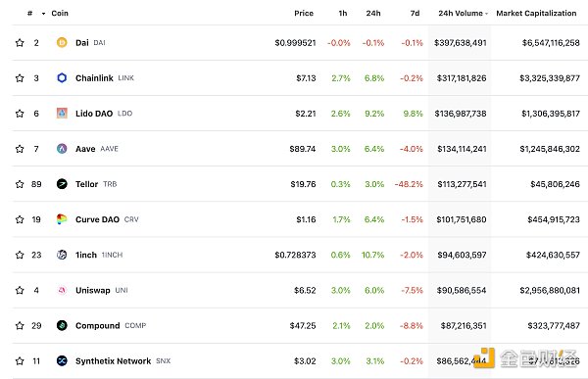Viewport: 588px width, 379px height.
Task: Toggle favorite star for Uniswap
Action: coord(20,290)
